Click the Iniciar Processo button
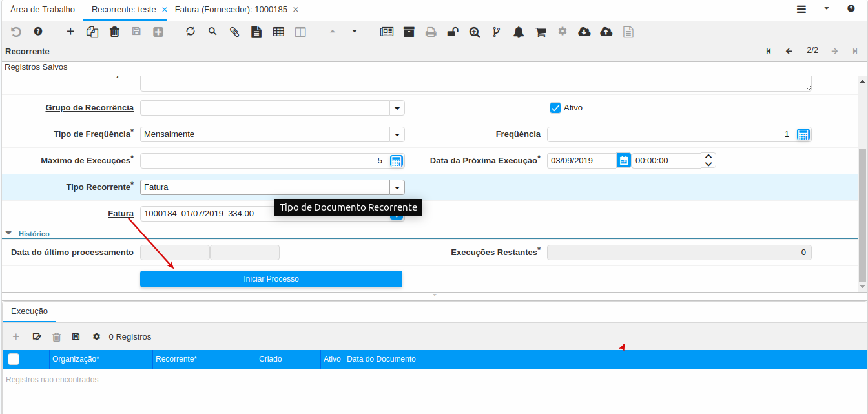The image size is (868, 414). click(x=271, y=279)
